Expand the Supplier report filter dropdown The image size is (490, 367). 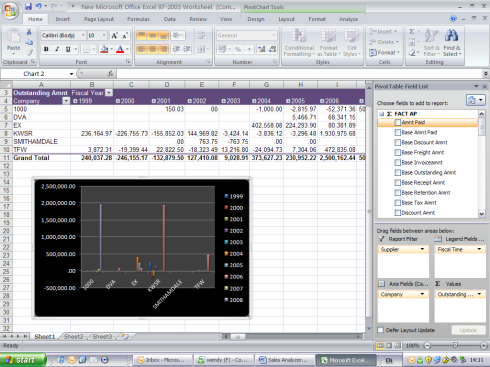tap(422, 249)
